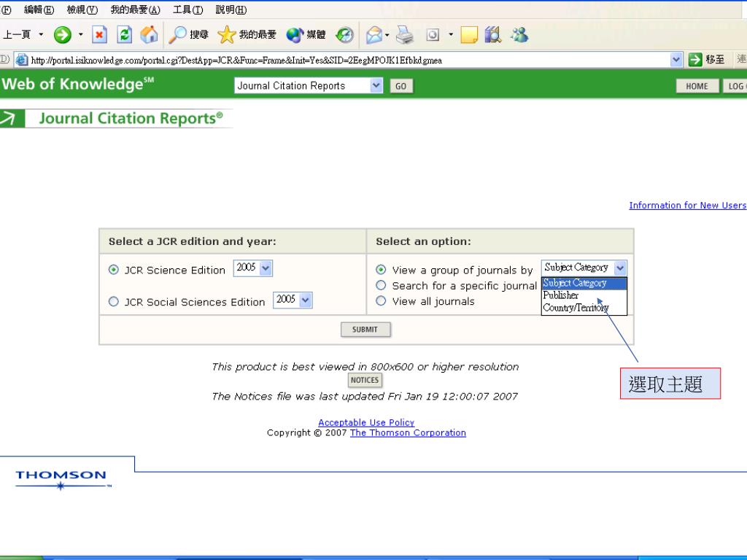Open the Research books-and-magnifier icon
The width and height of the screenshot is (747, 560).
pyautogui.click(x=493, y=35)
